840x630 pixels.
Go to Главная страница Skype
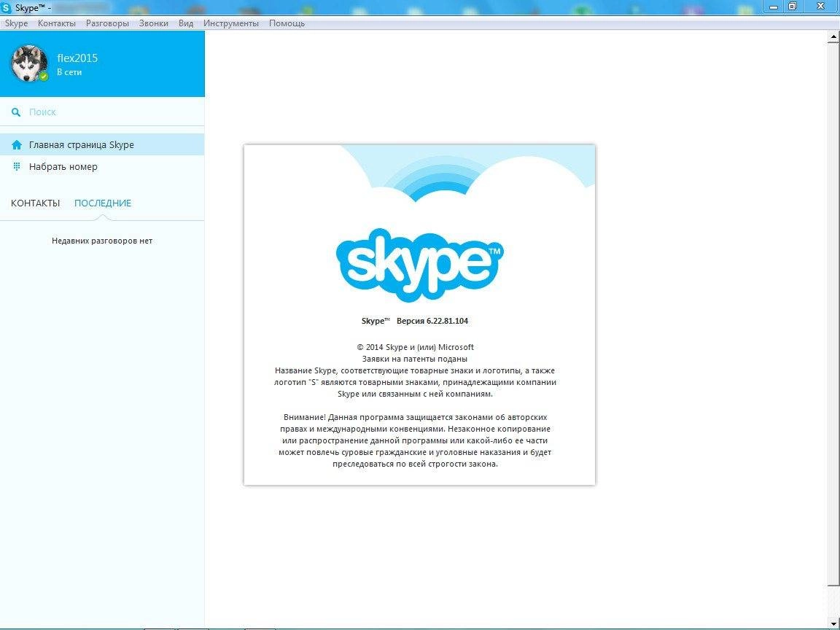click(102, 144)
